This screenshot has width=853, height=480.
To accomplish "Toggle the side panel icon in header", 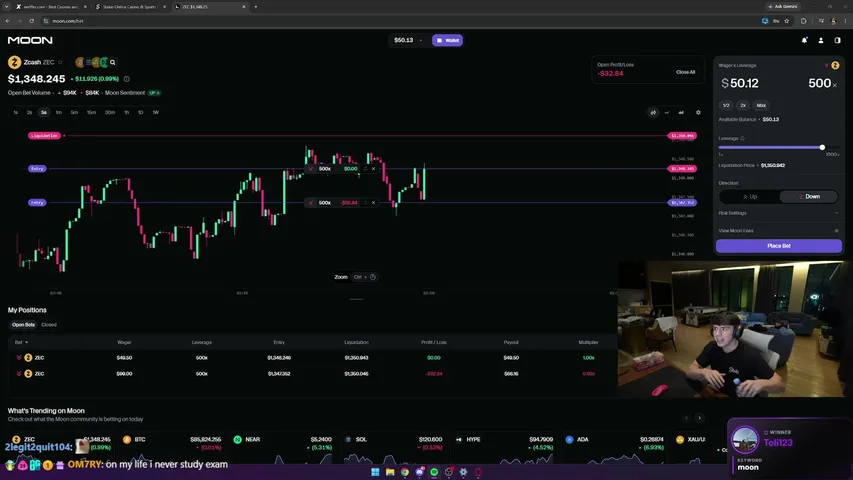I will [837, 40].
